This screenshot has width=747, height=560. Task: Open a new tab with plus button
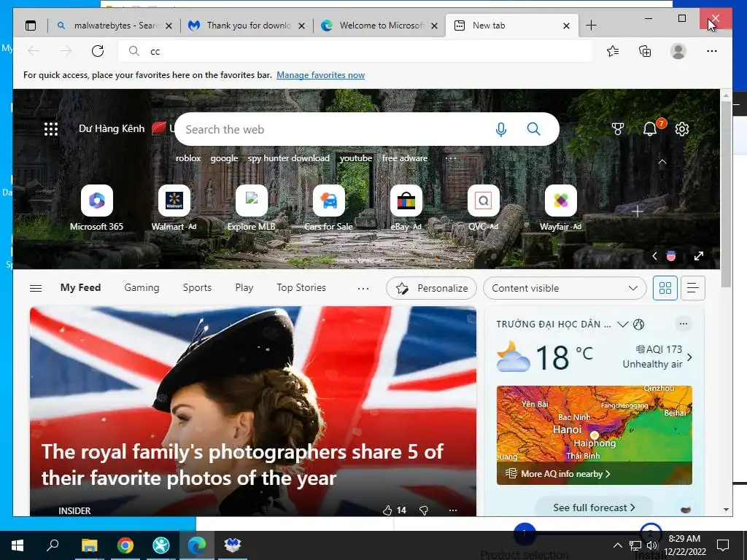(x=591, y=26)
